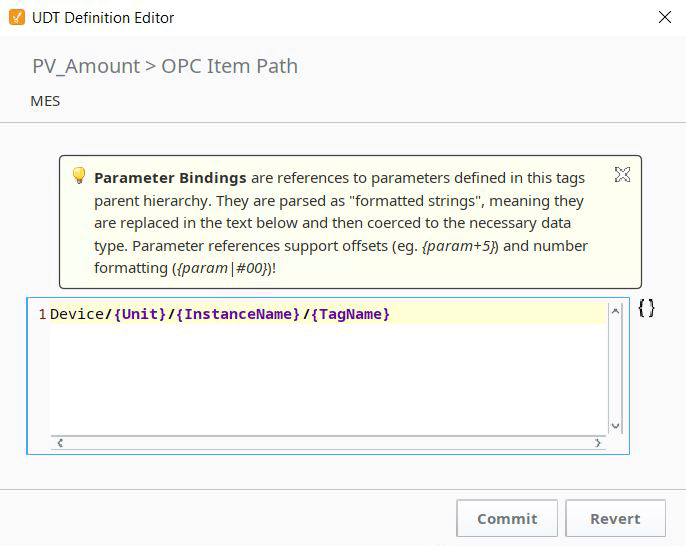
Task: Click the Device text in path
Action: point(77,314)
